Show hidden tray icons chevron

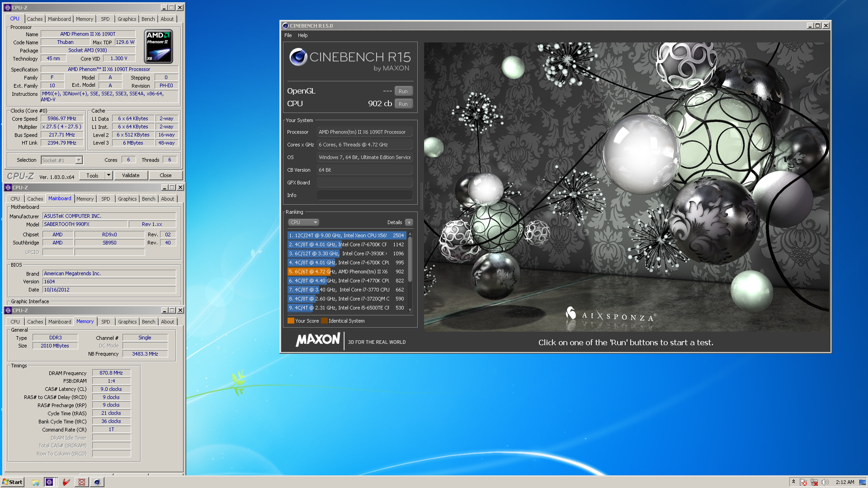[x=793, y=482]
